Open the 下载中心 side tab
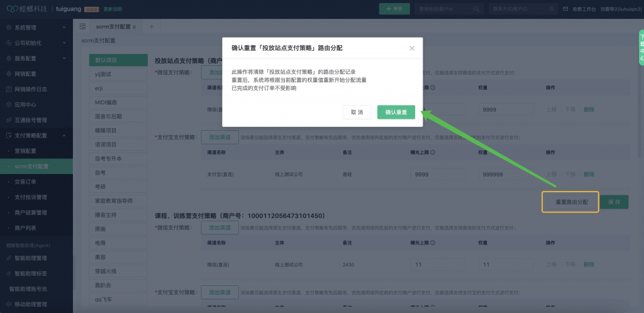This screenshot has width=644, height=313. (x=641, y=47)
